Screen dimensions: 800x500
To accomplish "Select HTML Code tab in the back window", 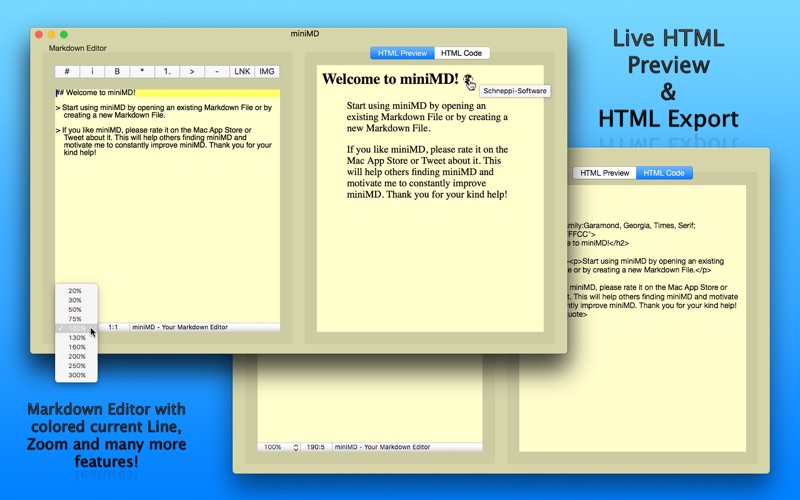I will [664, 173].
